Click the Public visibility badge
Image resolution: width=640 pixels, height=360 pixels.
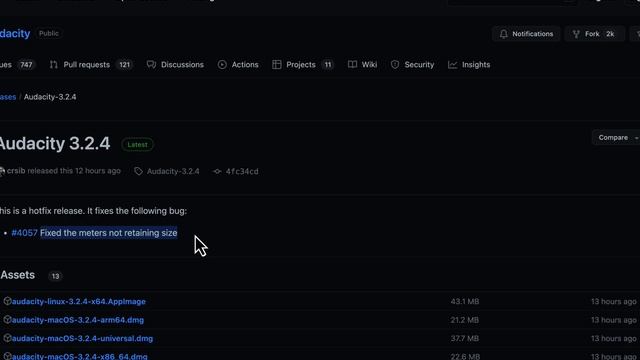pyautogui.click(x=49, y=33)
